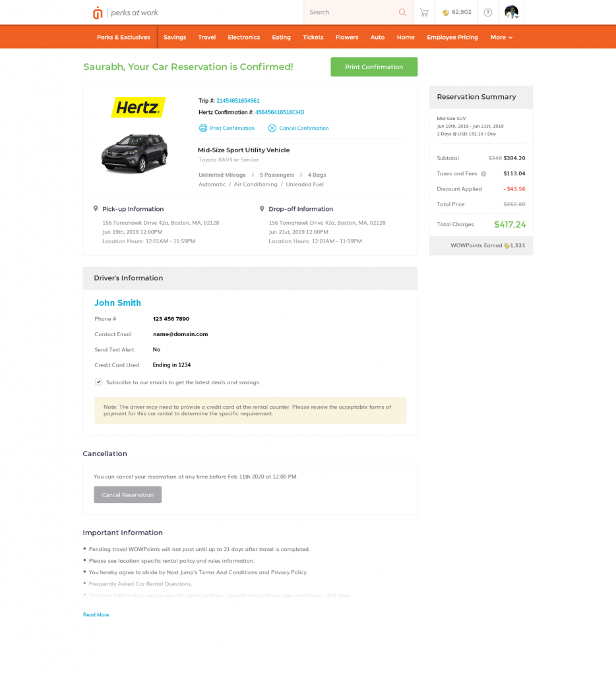Open the help question mark icon
This screenshot has width=616, height=675.
pos(488,13)
